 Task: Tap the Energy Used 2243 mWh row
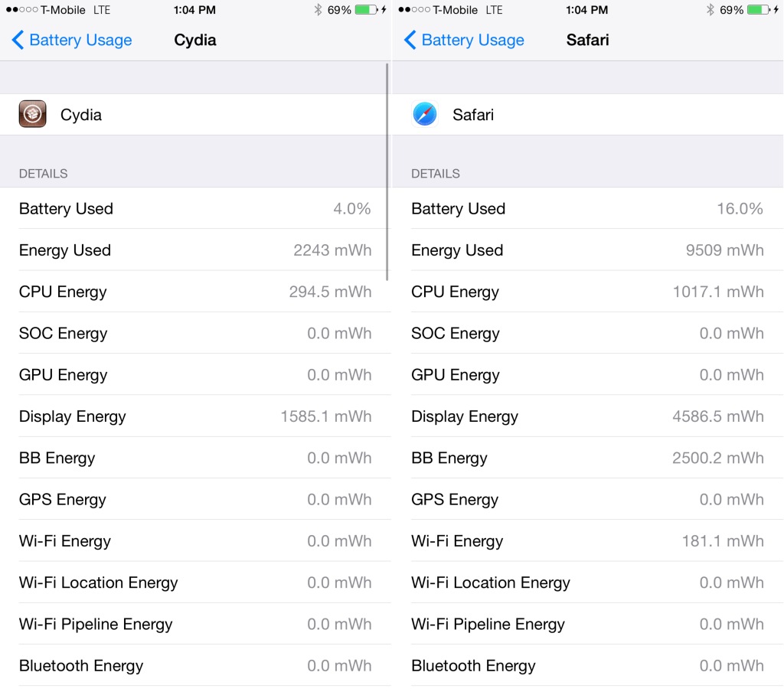pyautogui.click(x=195, y=250)
